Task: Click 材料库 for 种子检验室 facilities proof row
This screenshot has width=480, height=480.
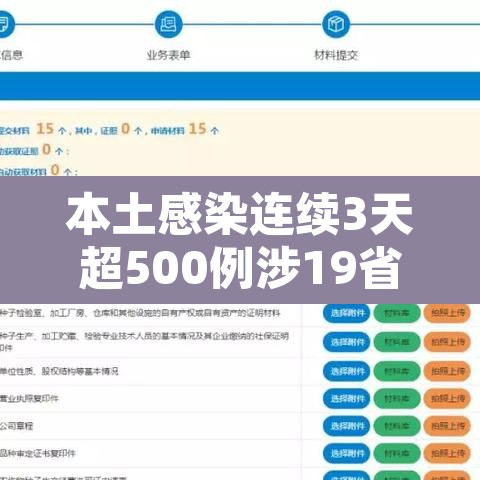Action: point(397,313)
